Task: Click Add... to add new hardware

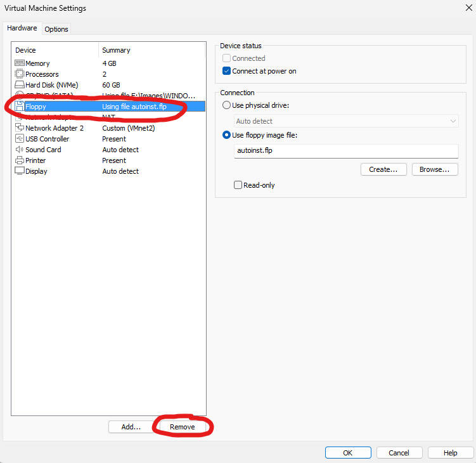Action: [131, 427]
